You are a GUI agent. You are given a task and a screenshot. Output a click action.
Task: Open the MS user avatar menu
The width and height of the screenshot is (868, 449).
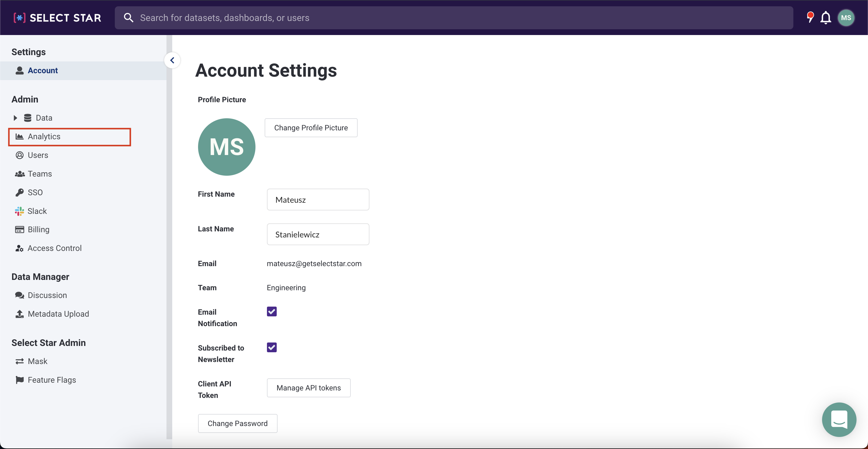pyautogui.click(x=846, y=18)
